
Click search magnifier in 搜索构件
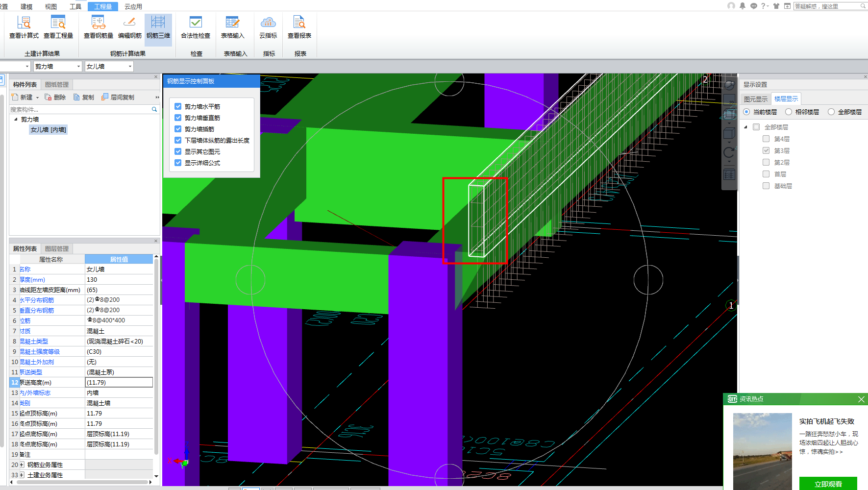(154, 109)
